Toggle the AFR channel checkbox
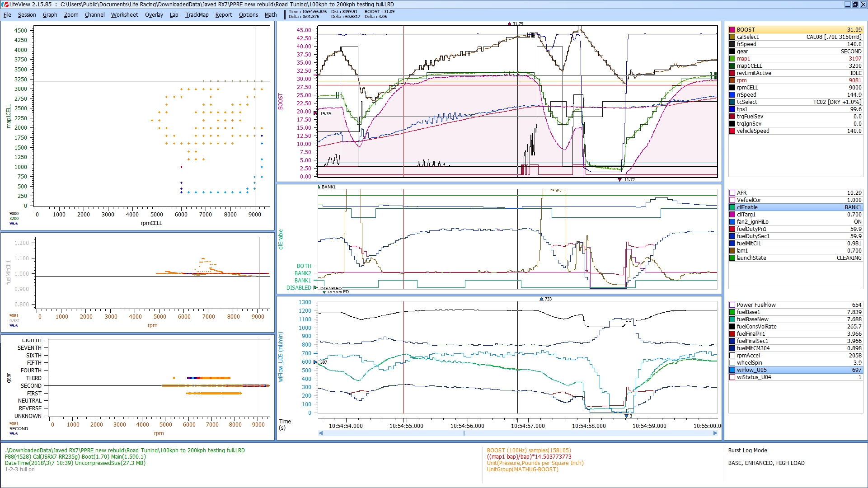 click(x=732, y=193)
